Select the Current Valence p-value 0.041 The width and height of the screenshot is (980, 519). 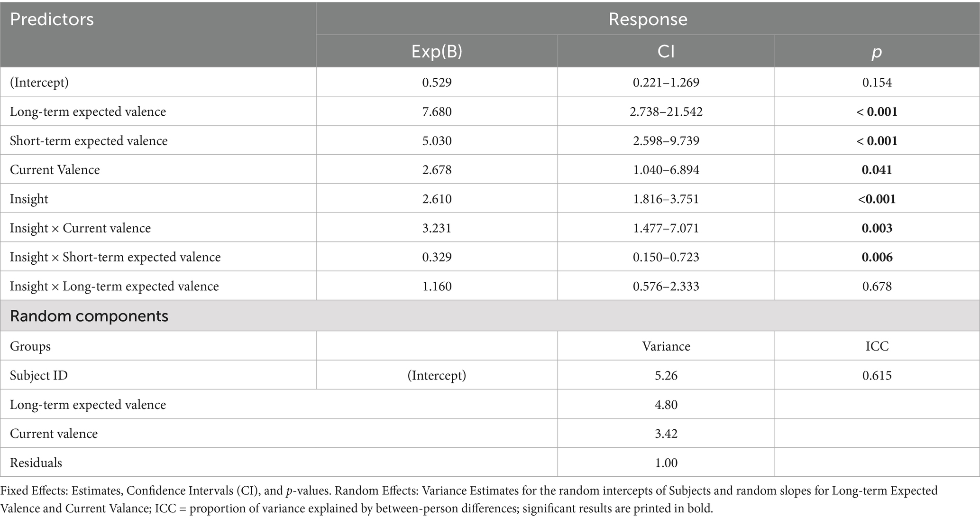tap(877, 170)
